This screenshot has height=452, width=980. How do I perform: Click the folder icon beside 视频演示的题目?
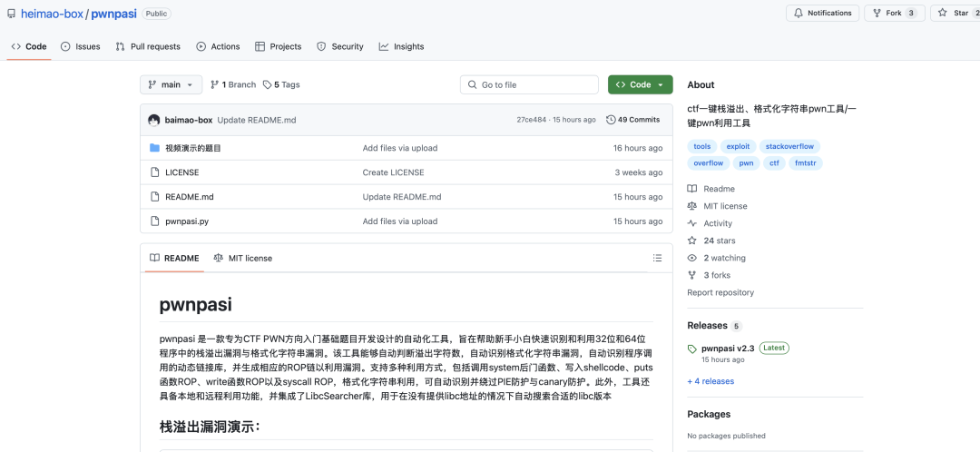pyautogui.click(x=155, y=148)
